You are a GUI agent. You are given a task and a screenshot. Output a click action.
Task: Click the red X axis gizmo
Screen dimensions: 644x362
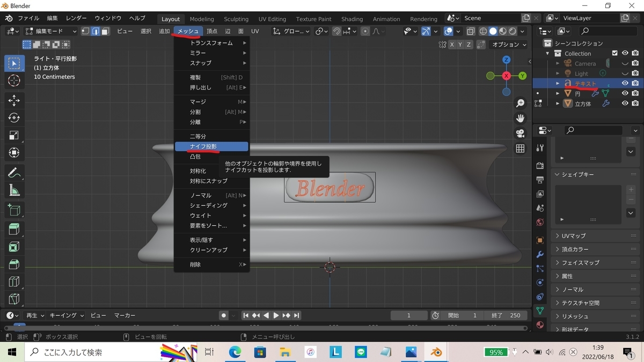pyautogui.click(x=506, y=76)
